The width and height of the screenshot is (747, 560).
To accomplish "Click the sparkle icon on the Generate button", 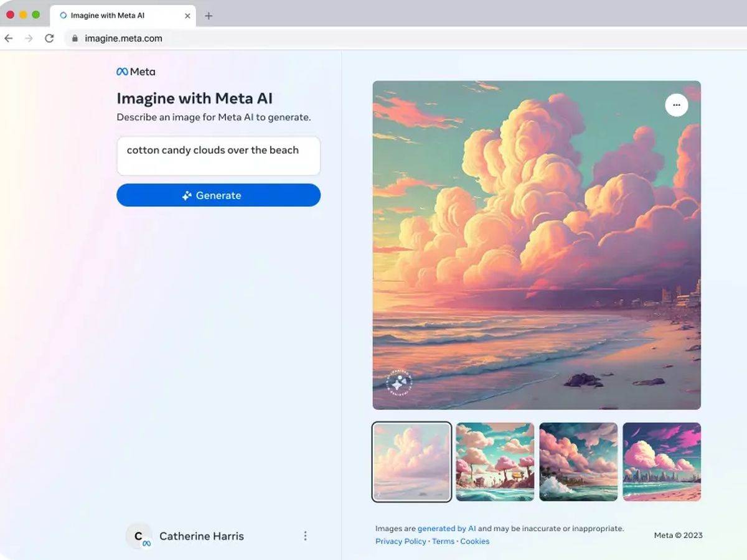I will click(187, 195).
